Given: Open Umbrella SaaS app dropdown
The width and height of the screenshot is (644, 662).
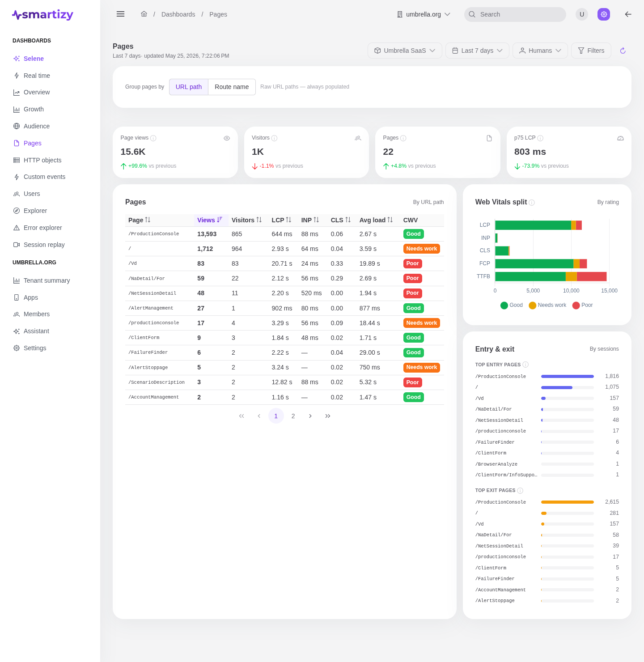Looking at the screenshot, I should point(405,51).
